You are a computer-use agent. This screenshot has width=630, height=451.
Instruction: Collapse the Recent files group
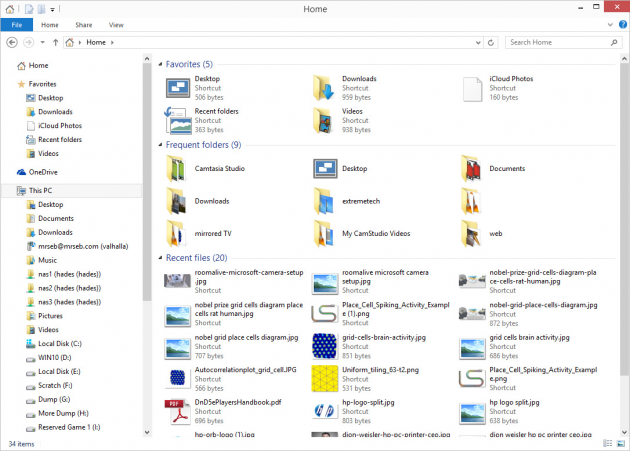point(160,258)
